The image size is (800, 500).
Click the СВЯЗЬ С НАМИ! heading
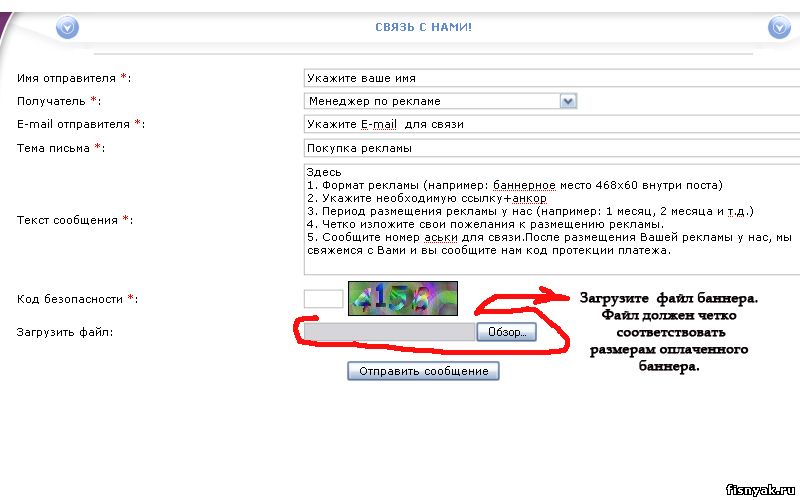[x=423, y=27]
